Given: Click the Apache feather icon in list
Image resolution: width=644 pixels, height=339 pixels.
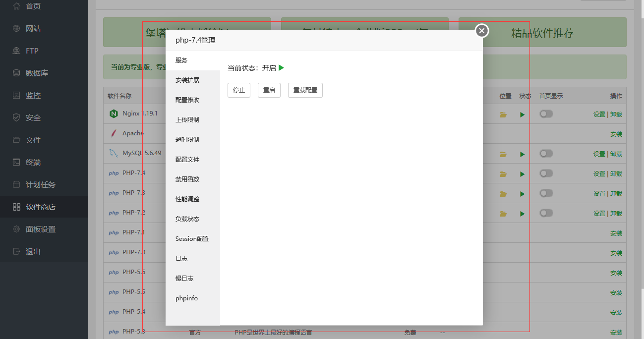Looking at the screenshot, I should 114,133.
